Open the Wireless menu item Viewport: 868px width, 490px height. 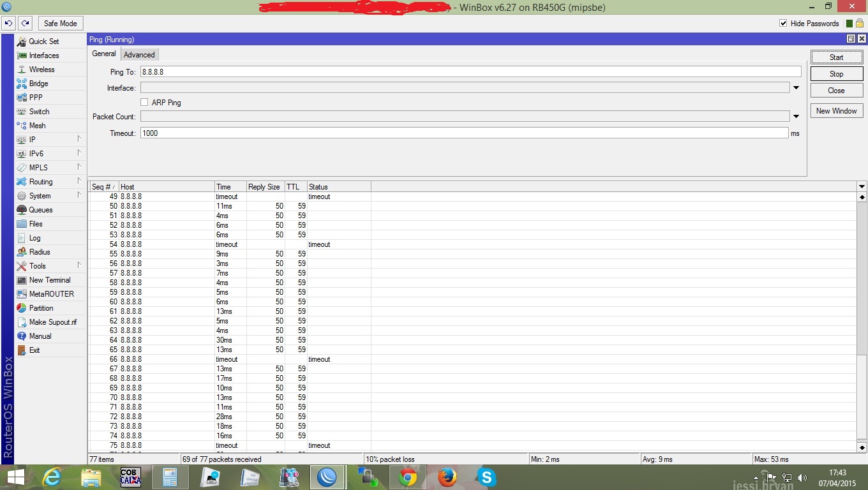(50, 70)
